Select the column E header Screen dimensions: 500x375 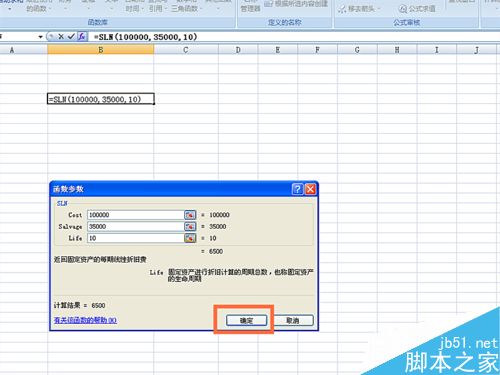(x=278, y=50)
